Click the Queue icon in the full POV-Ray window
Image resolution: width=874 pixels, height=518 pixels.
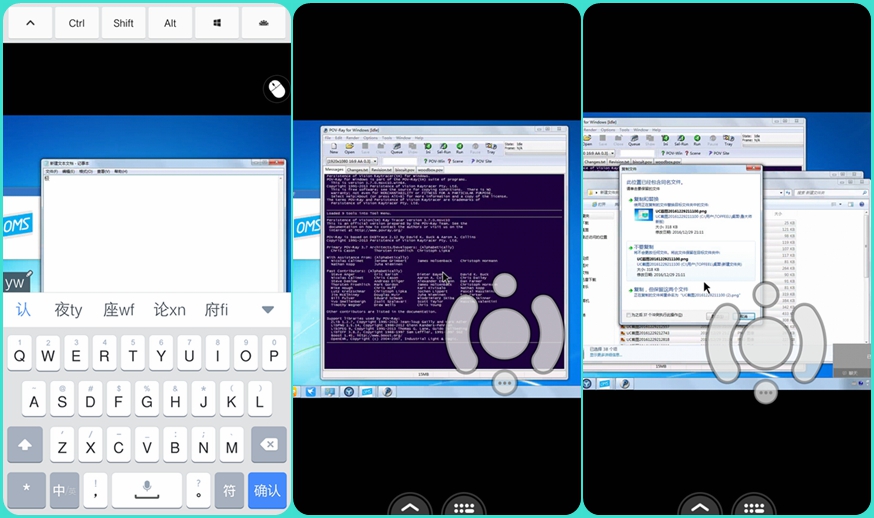(x=397, y=148)
